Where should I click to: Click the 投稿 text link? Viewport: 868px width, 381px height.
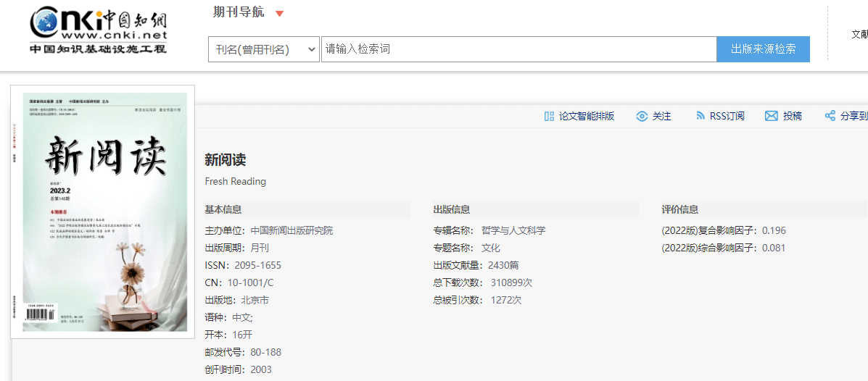click(x=792, y=116)
